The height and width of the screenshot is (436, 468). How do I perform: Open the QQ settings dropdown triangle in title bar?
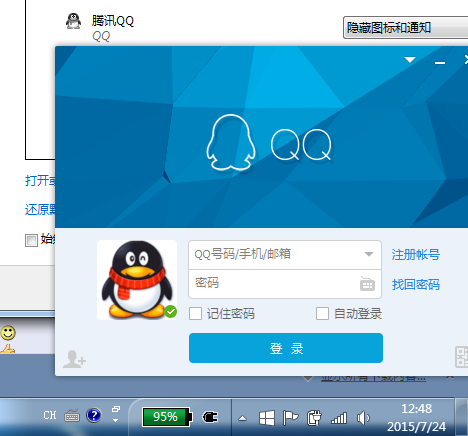(410, 60)
